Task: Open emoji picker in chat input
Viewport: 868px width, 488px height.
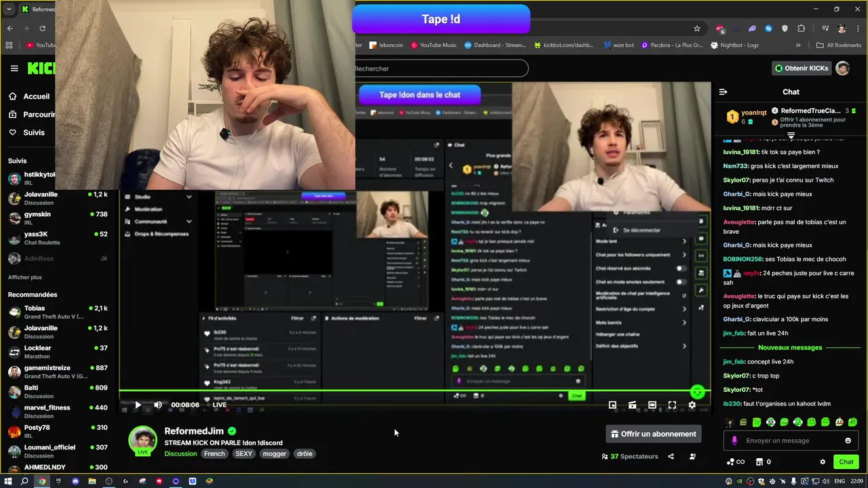Action: (x=848, y=441)
